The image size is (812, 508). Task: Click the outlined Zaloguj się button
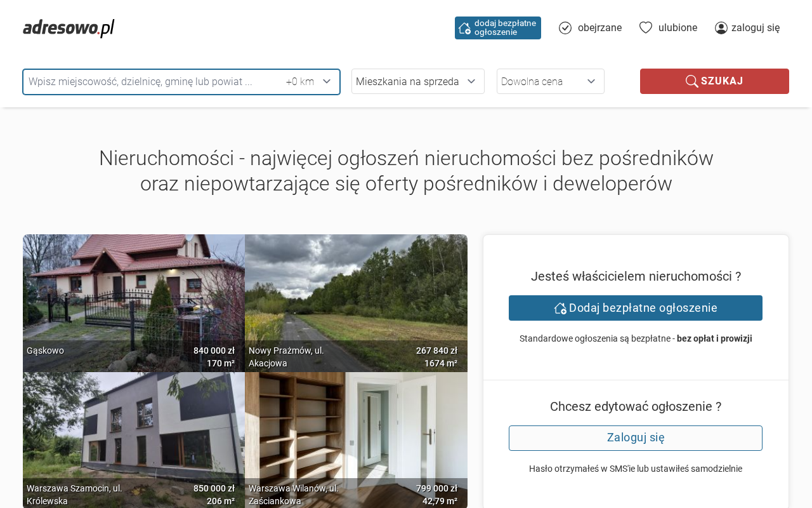pyautogui.click(x=635, y=438)
